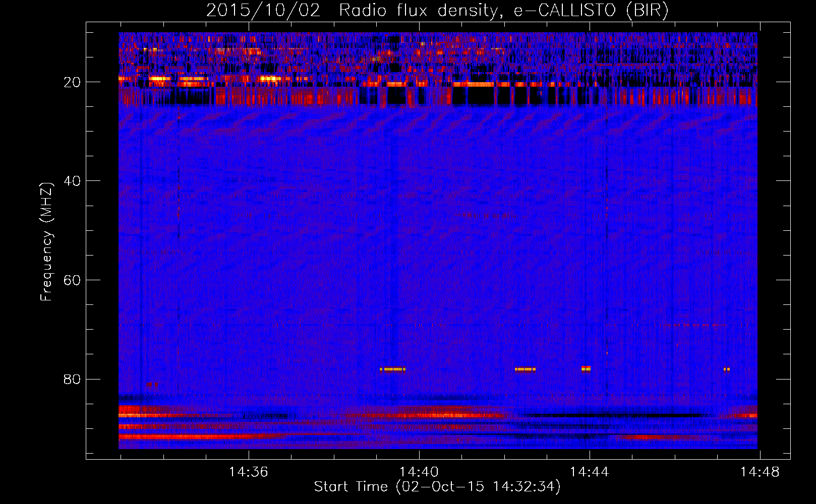Viewport: 816px width, 504px height.
Task: Click the 14:48 time tick label
Action: pos(760,472)
